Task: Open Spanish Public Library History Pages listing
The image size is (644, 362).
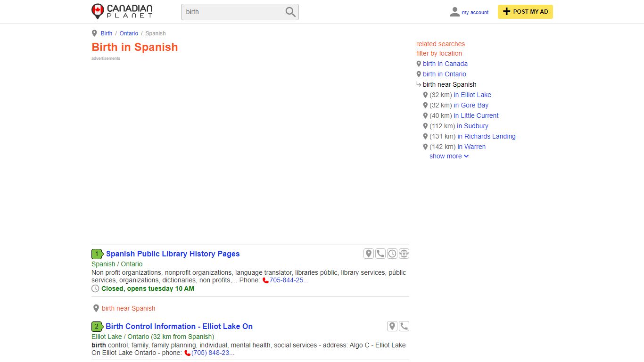Action: point(173,254)
